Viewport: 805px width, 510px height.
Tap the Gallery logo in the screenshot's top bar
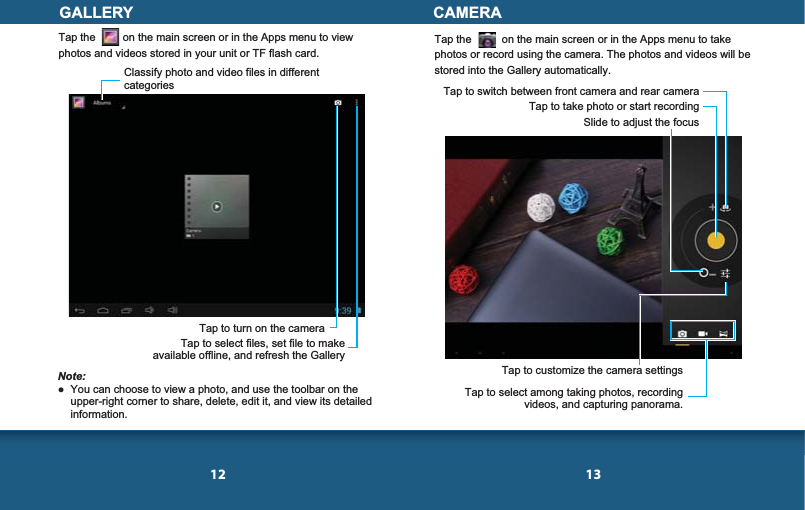79,103
